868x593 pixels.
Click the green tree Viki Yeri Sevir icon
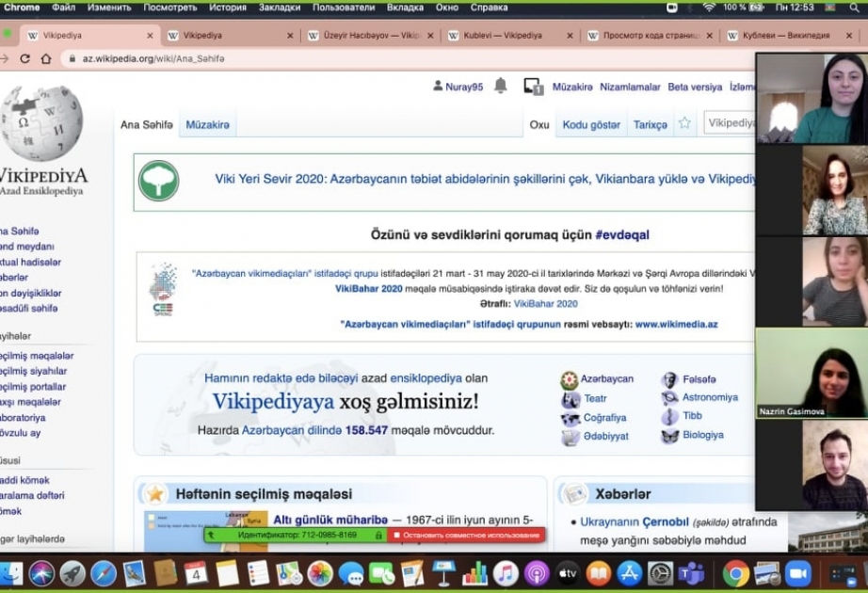point(159,181)
